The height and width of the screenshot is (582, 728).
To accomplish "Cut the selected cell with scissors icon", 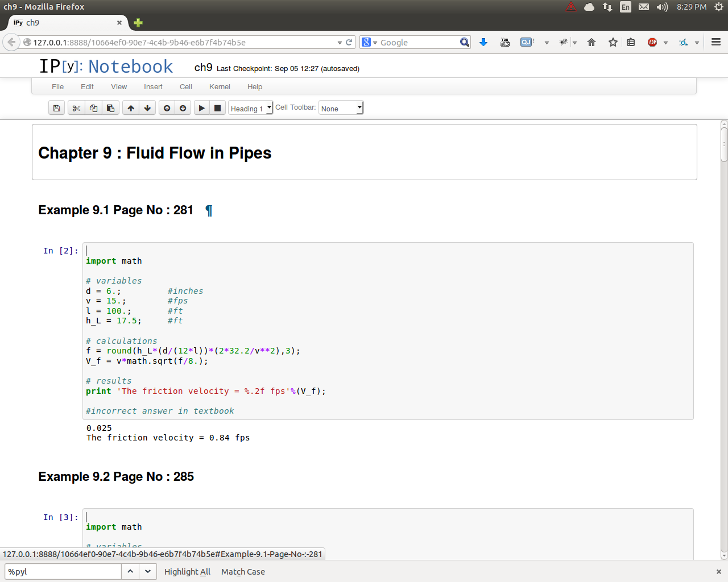I will (76, 108).
